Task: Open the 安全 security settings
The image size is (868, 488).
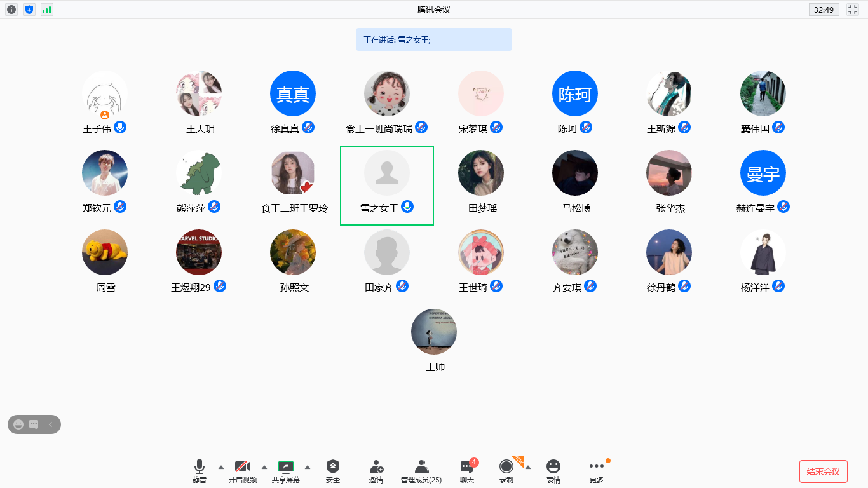Action: coord(333,471)
